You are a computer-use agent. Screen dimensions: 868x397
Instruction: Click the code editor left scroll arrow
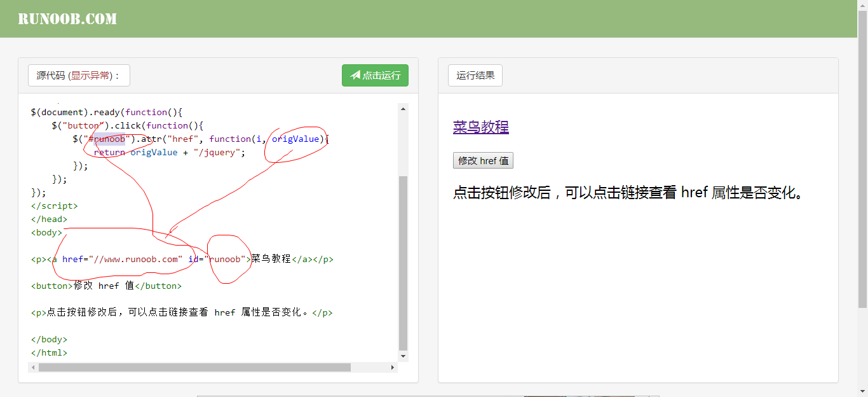point(33,368)
